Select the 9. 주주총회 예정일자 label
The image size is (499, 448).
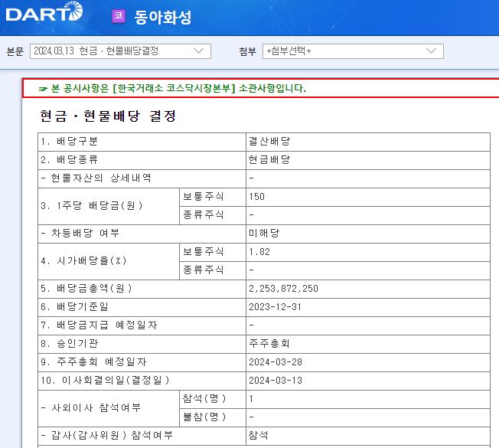coord(93,362)
